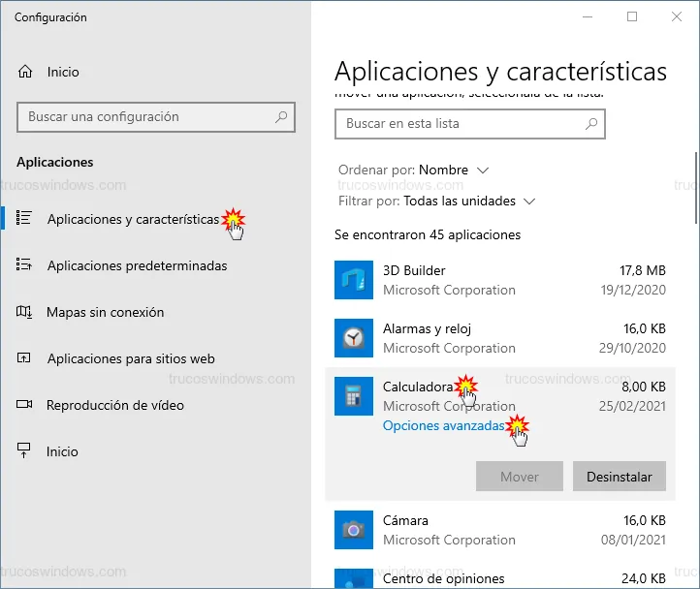Click the Desinstalar button for Calculadora
The width and height of the screenshot is (700, 589).
(620, 477)
